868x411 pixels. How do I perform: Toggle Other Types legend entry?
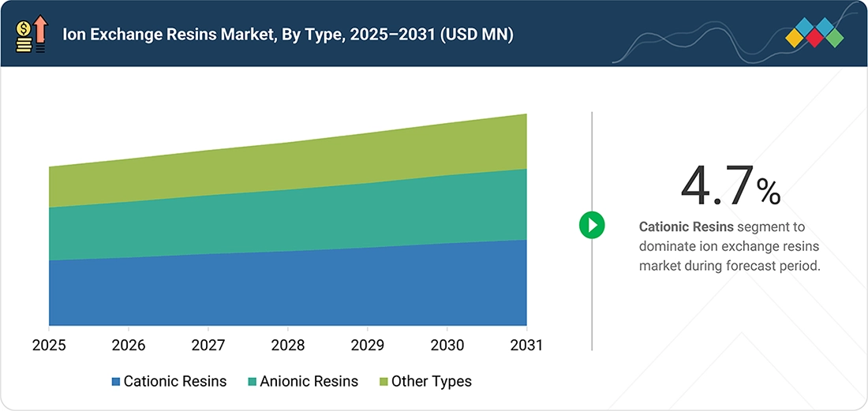(x=425, y=381)
